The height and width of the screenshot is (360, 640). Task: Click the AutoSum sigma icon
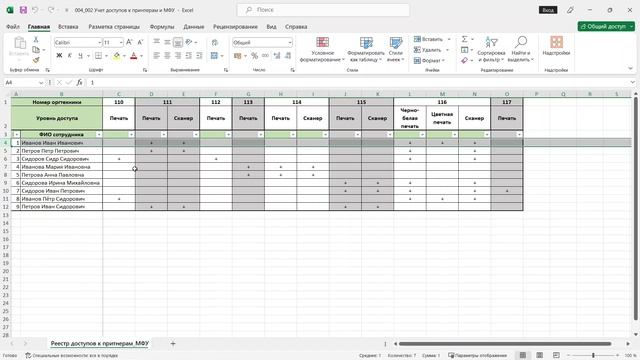[x=464, y=39]
